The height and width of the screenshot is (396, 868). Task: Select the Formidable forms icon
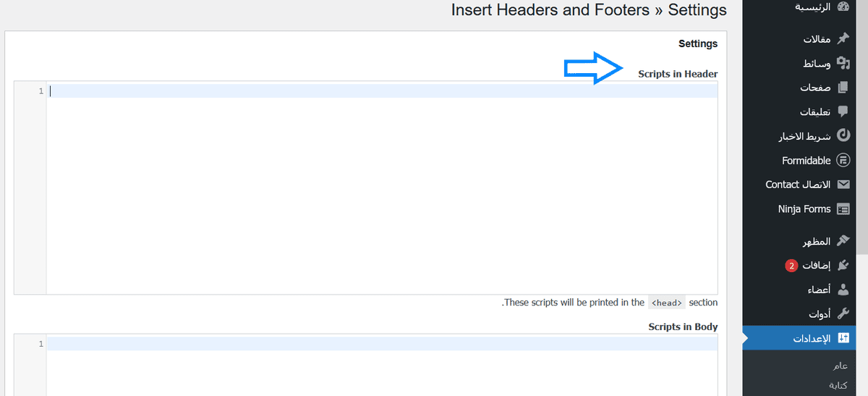(x=843, y=160)
